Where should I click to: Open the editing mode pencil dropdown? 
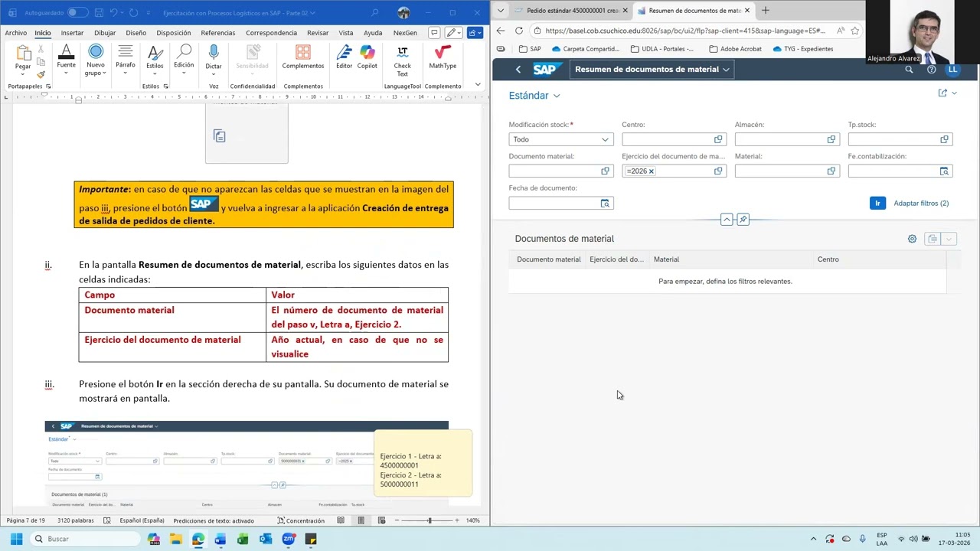[454, 33]
